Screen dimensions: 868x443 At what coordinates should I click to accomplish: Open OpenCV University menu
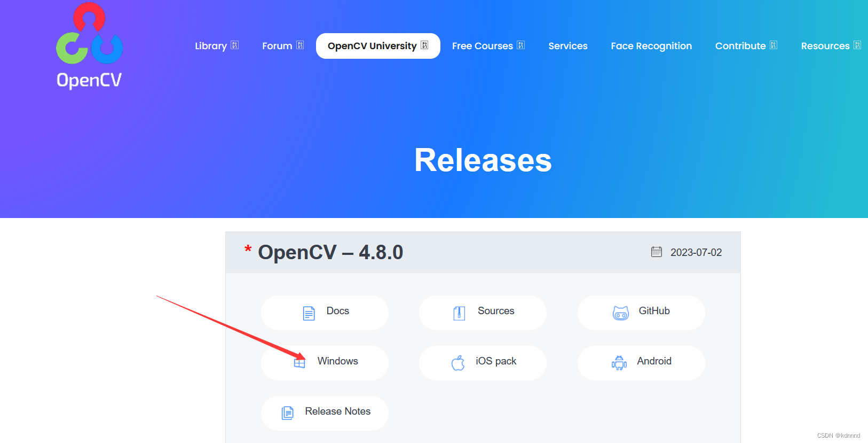[x=378, y=46]
